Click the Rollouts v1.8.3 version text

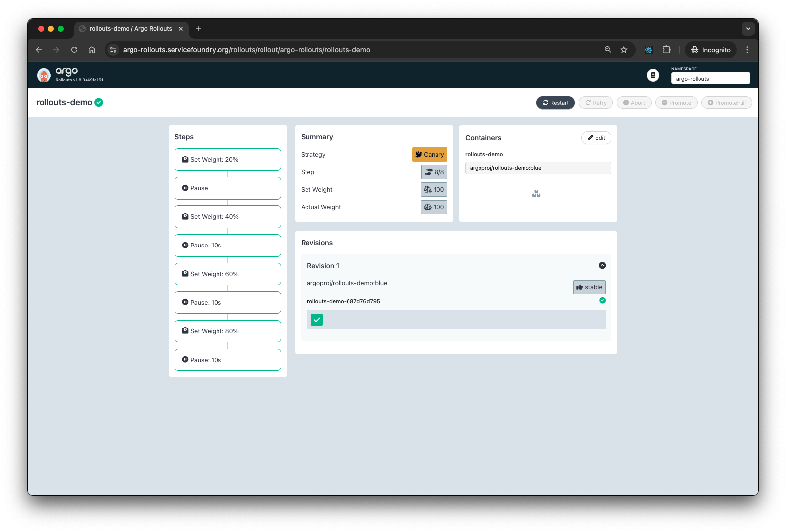(80, 80)
